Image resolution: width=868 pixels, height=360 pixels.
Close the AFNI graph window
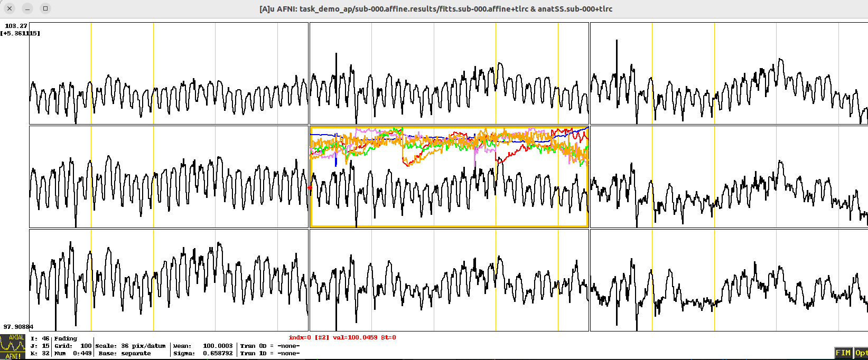(10, 8)
